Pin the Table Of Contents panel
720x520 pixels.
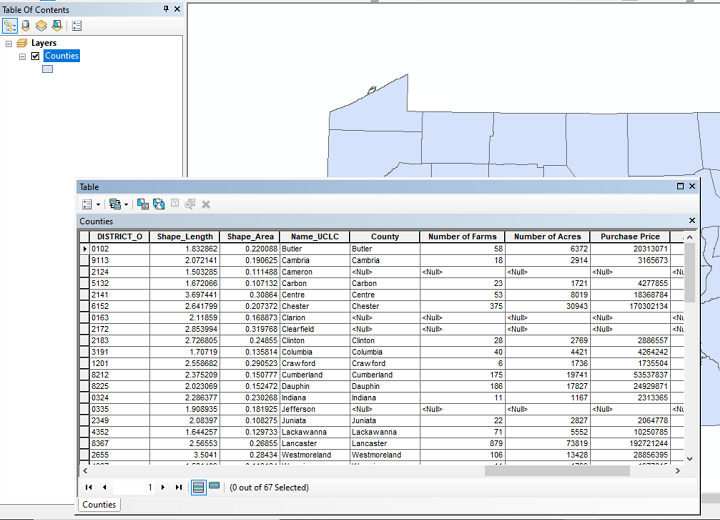tap(166, 9)
